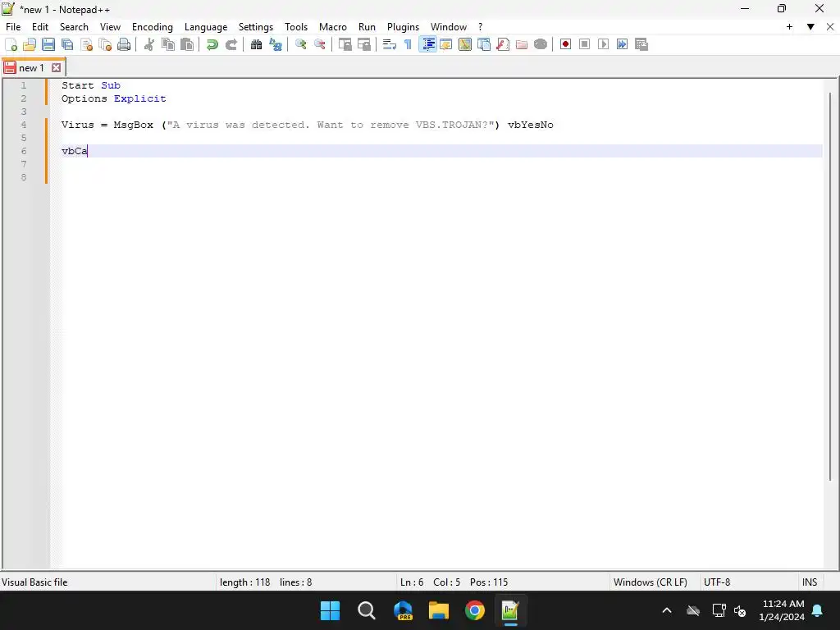The image size is (840, 630).
Task: Open the Document List toolbar icon
Action: (x=484, y=44)
